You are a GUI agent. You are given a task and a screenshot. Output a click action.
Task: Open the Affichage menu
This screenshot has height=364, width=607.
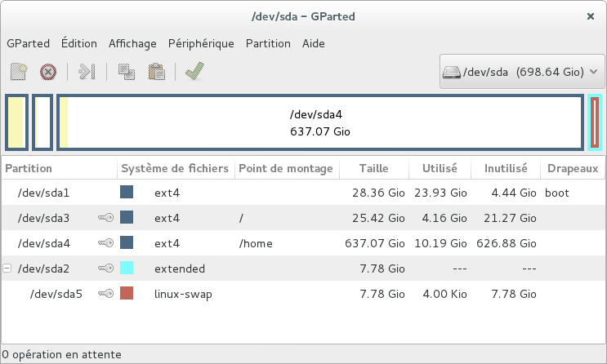(x=132, y=43)
